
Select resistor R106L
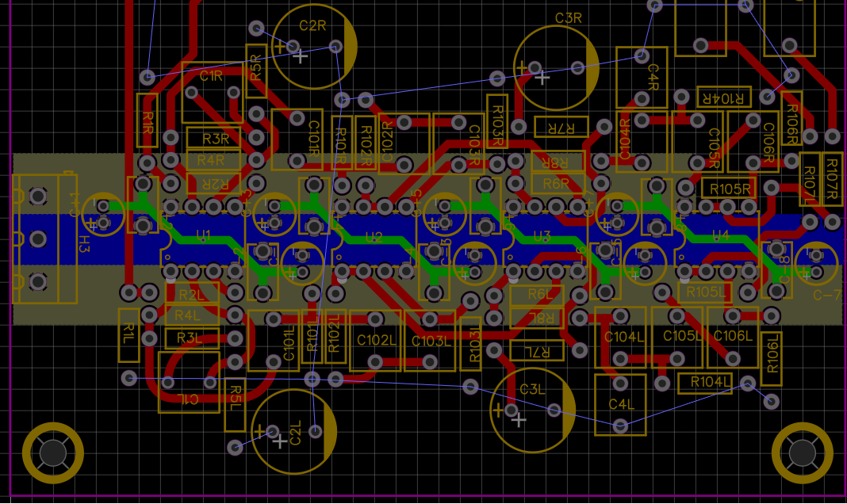[x=772, y=358]
